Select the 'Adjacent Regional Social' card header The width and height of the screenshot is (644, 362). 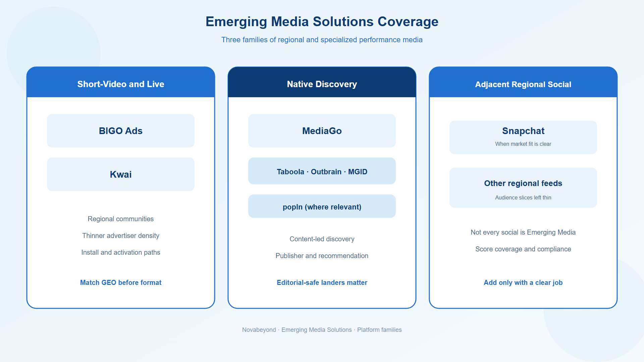(x=523, y=82)
